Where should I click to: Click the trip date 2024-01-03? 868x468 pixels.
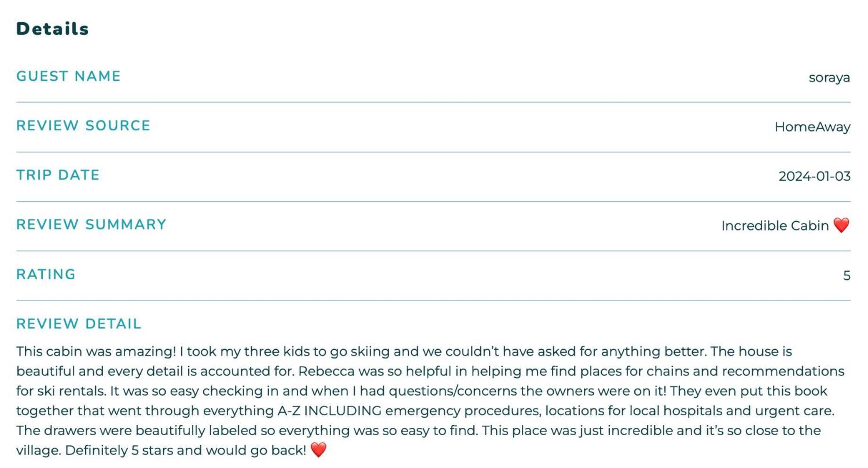point(814,177)
